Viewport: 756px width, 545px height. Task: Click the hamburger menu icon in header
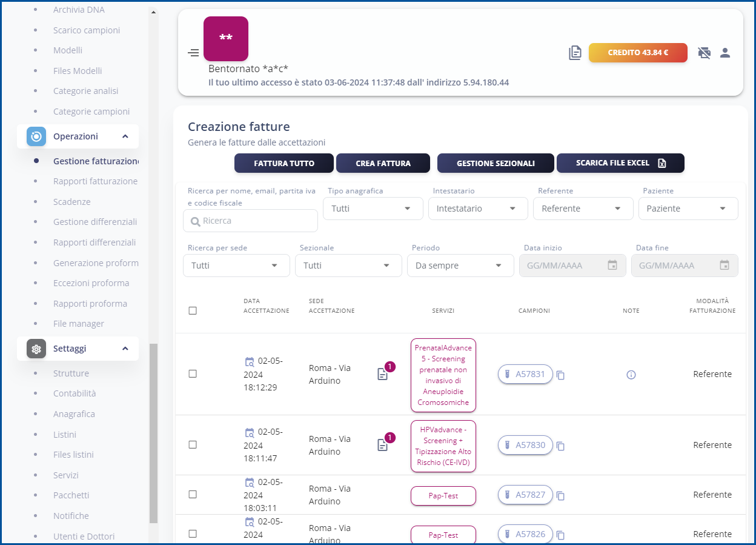point(193,53)
